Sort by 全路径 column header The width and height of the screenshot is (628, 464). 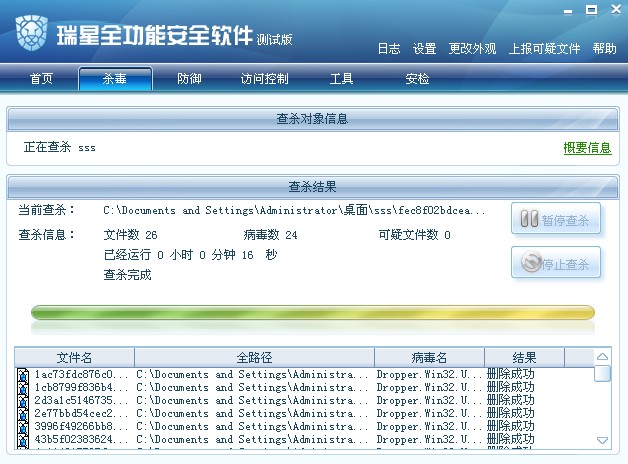254,357
